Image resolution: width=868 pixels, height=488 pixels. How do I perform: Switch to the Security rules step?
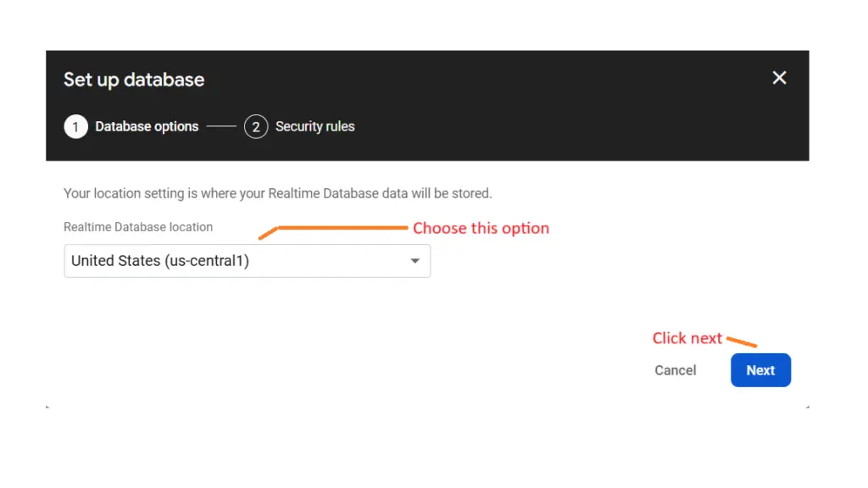point(315,127)
